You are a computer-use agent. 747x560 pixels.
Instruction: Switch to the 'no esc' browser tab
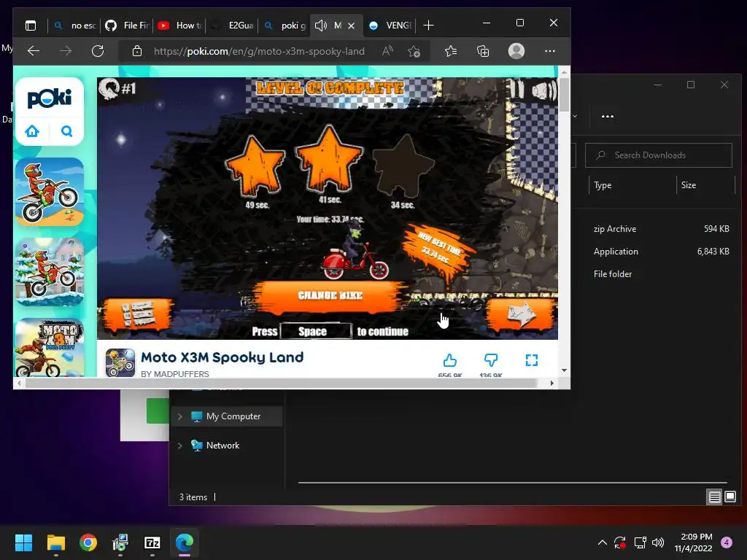[75, 26]
